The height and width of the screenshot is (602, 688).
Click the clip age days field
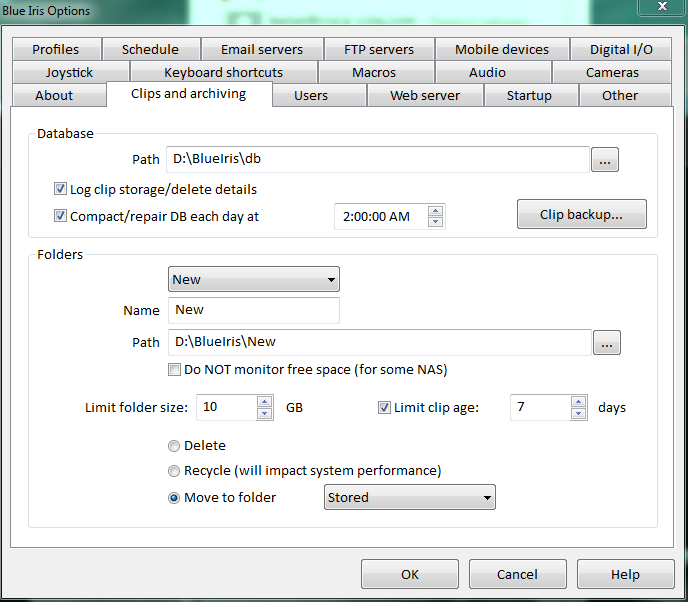pyautogui.click(x=541, y=407)
